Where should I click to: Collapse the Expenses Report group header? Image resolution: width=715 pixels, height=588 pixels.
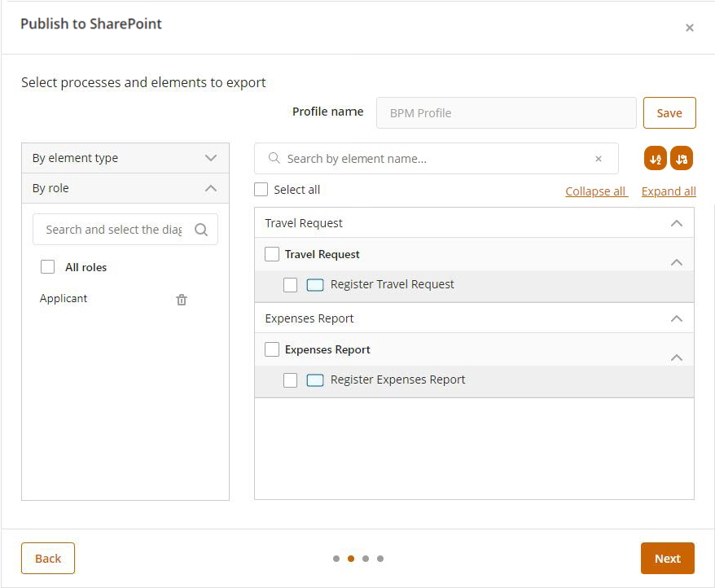(676, 318)
